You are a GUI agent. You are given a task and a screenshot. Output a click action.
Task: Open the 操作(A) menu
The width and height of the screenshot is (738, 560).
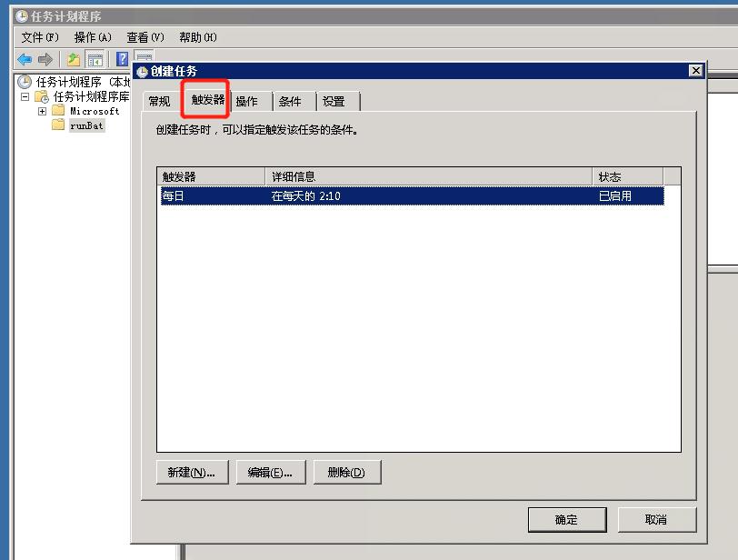pos(92,37)
